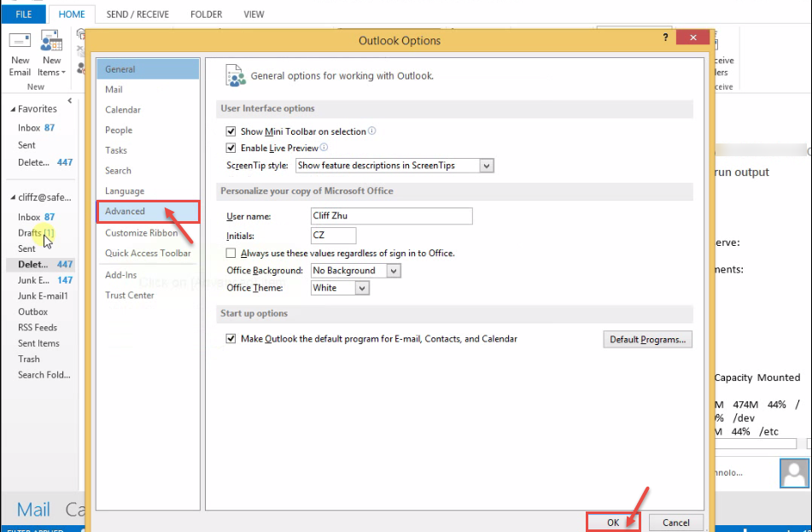
Task: Click the Default Programs... button
Action: coord(647,340)
